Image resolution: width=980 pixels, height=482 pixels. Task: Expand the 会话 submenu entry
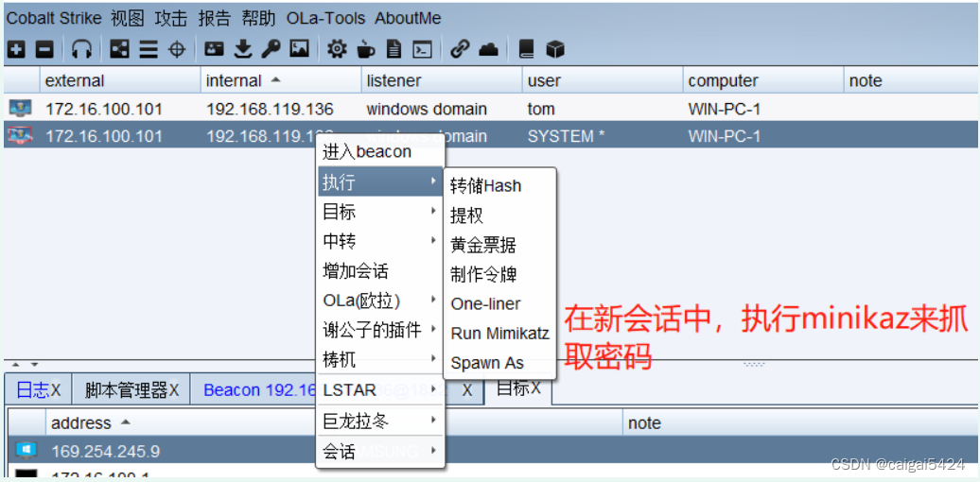pos(380,452)
